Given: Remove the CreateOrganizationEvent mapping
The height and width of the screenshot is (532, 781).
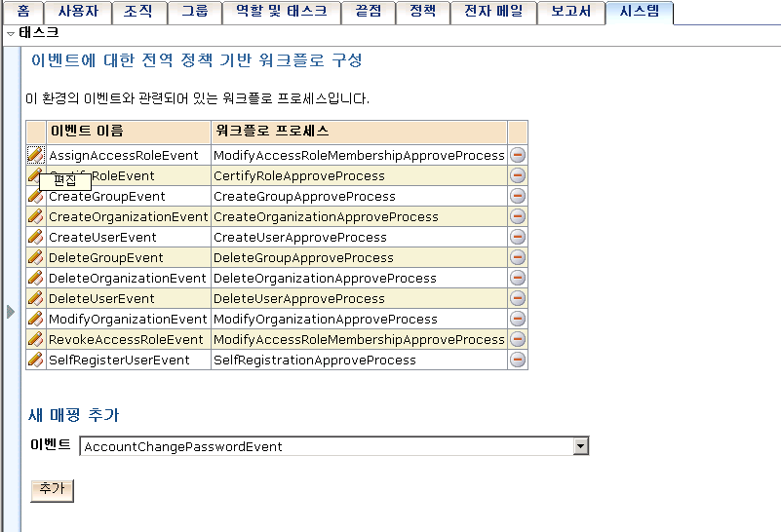Looking at the screenshot, I should [x=518, y=216].
